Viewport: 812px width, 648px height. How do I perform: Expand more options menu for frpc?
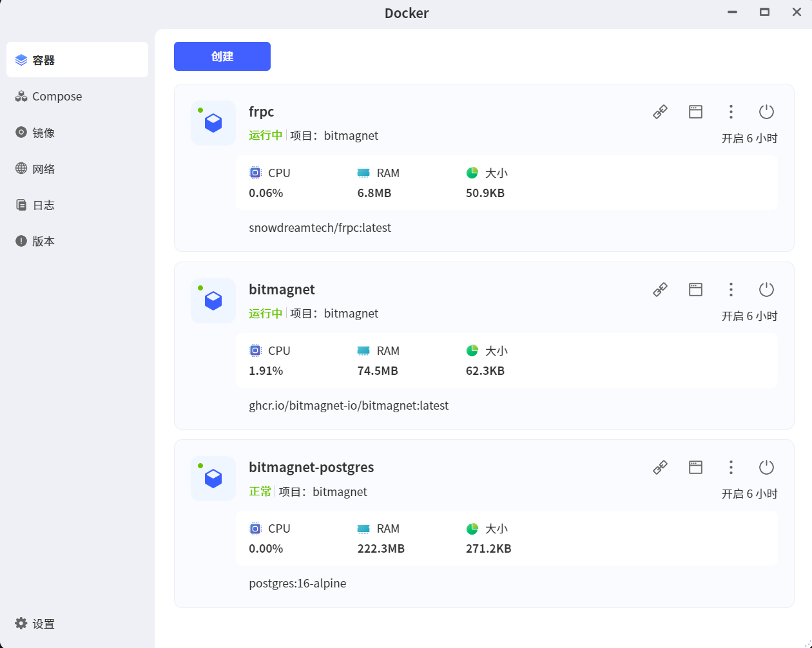(x=731, y=112)
